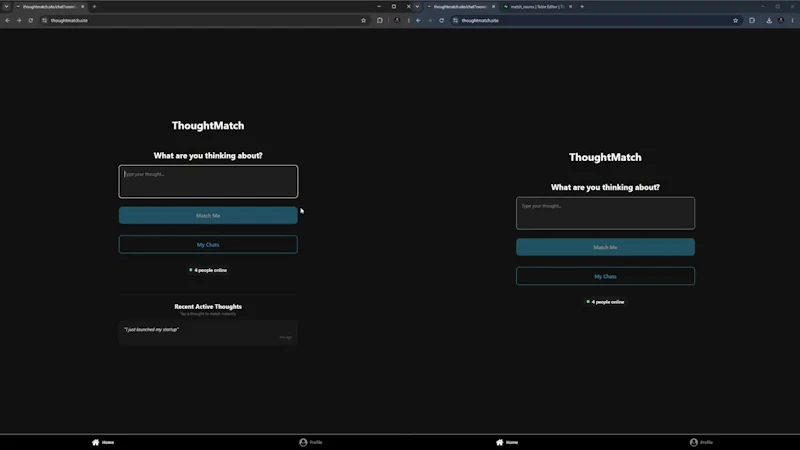Click "4 people online" text in left window
Screen dimensions: 800x450
point(210,270)
